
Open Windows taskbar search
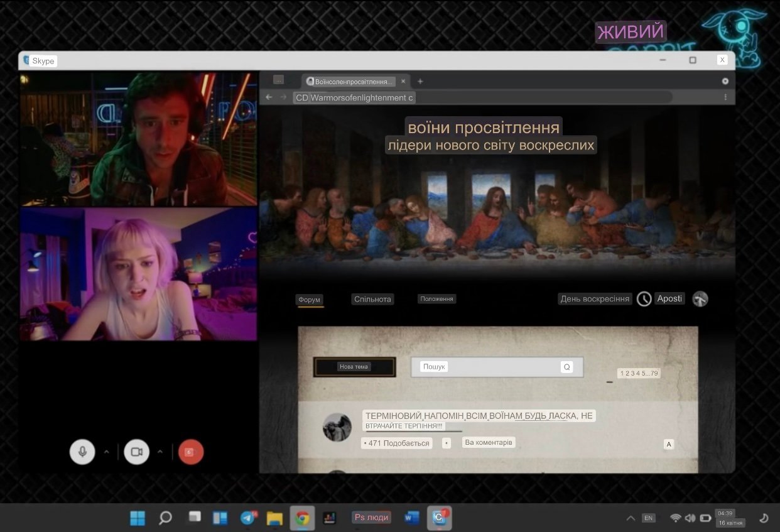point(165,518)
